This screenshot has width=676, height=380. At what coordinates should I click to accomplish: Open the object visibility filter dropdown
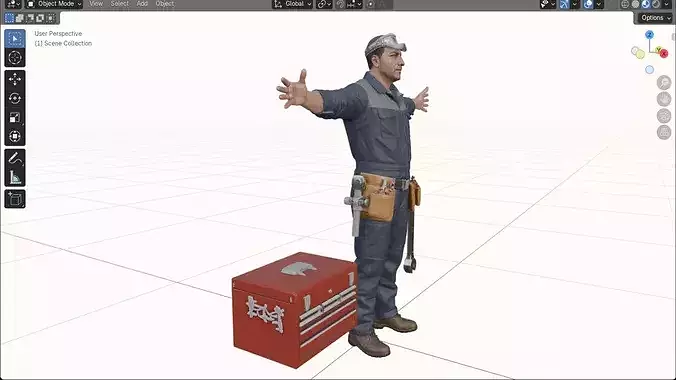548,4
